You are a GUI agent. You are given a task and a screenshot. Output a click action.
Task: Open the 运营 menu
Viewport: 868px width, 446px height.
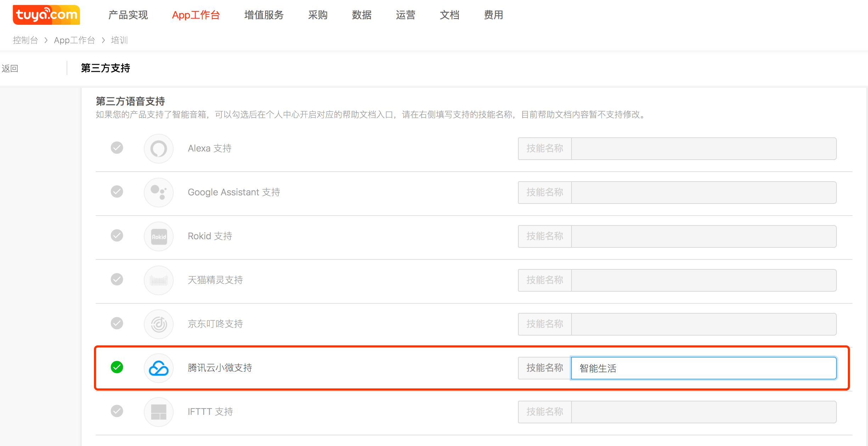[x=406, y=15]
